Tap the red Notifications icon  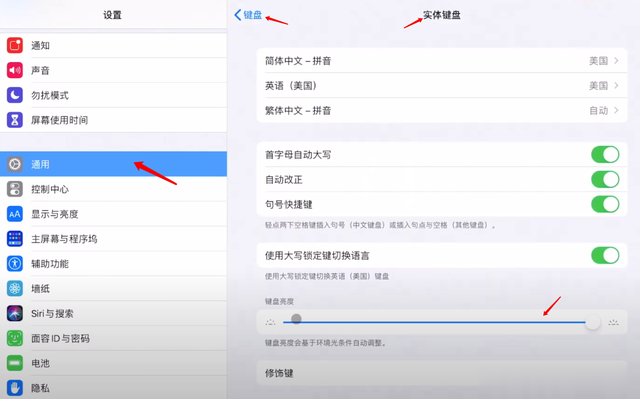(x=15, y=45)
